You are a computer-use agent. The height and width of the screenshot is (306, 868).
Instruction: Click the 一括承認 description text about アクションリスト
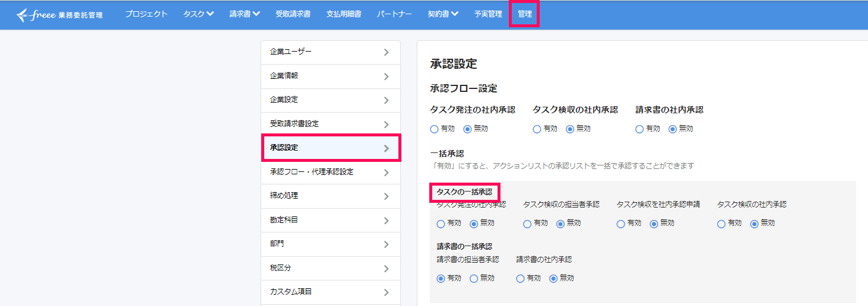pyautogui.click(x=562, y=166)
